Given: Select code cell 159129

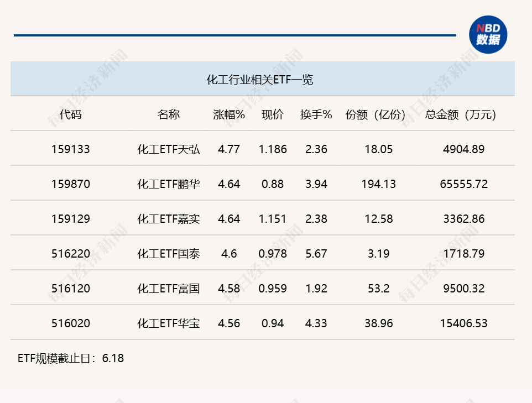Looking at the screenshot, I should coord(71,219).
